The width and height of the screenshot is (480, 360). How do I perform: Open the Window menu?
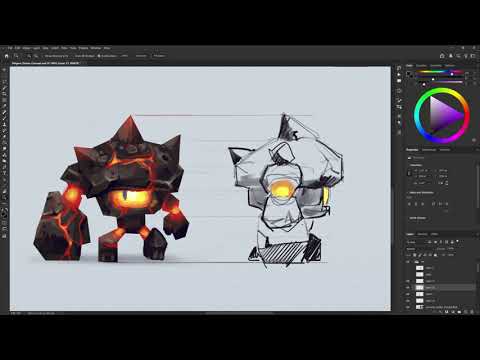(96, 48)
